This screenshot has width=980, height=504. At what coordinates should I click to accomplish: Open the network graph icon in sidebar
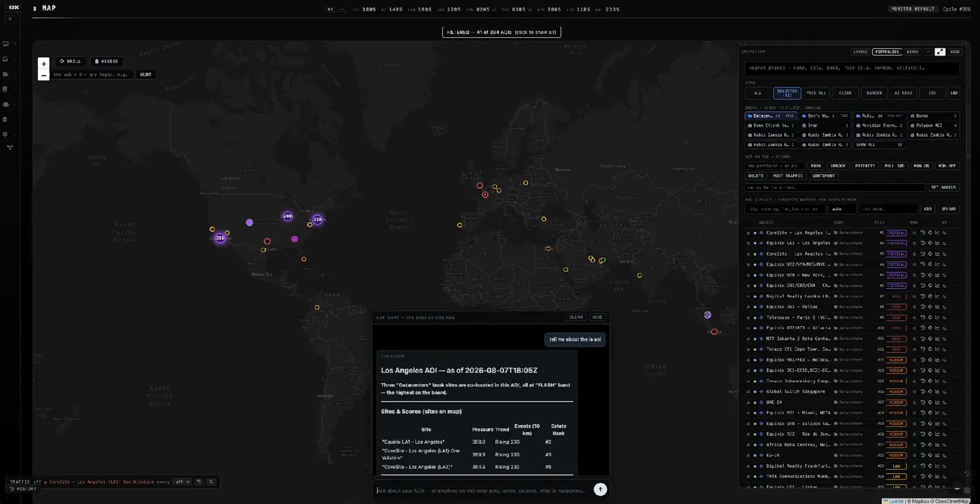pyautogui.click(x=10, y=148)
